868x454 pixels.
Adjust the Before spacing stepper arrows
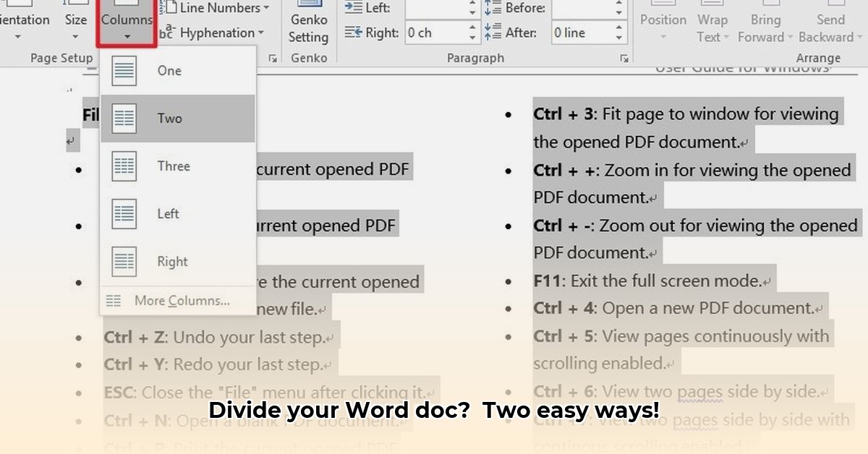tap(619, 8)
